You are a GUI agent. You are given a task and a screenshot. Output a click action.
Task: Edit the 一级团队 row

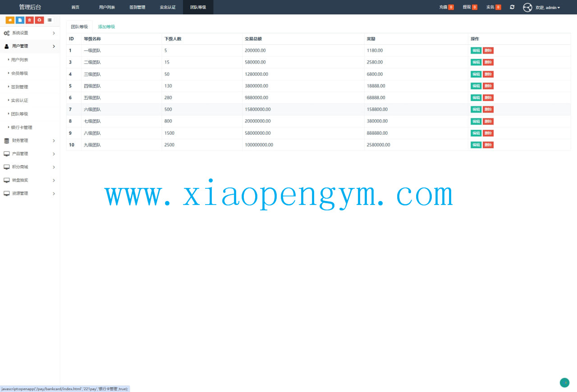pyautogui.click(x=476, y=50)
